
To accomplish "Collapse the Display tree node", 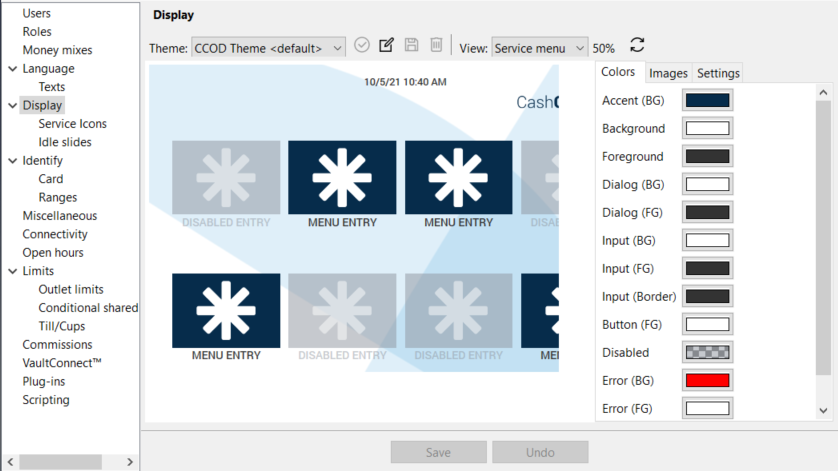I will tap(13, 105).
